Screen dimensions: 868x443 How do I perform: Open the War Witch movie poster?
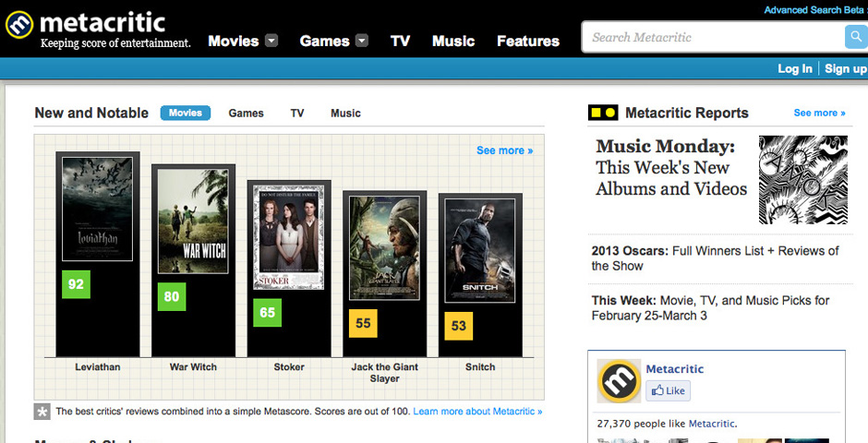[193, 221]
